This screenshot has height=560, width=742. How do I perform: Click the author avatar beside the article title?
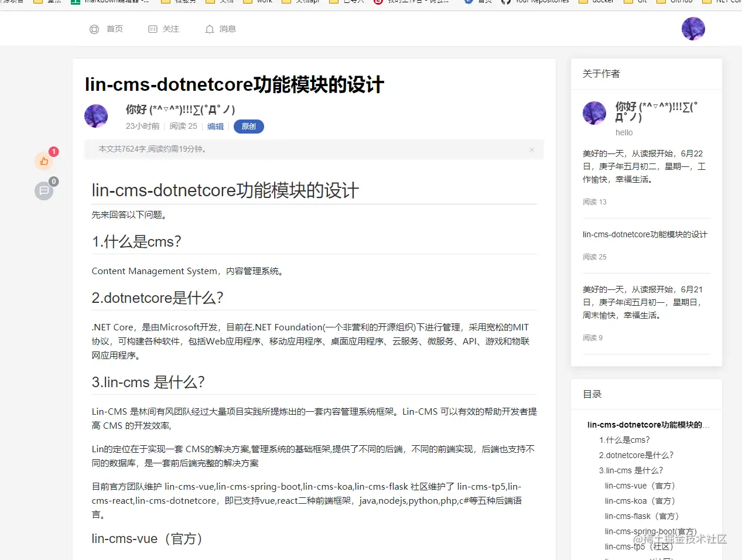coord(96,116)
